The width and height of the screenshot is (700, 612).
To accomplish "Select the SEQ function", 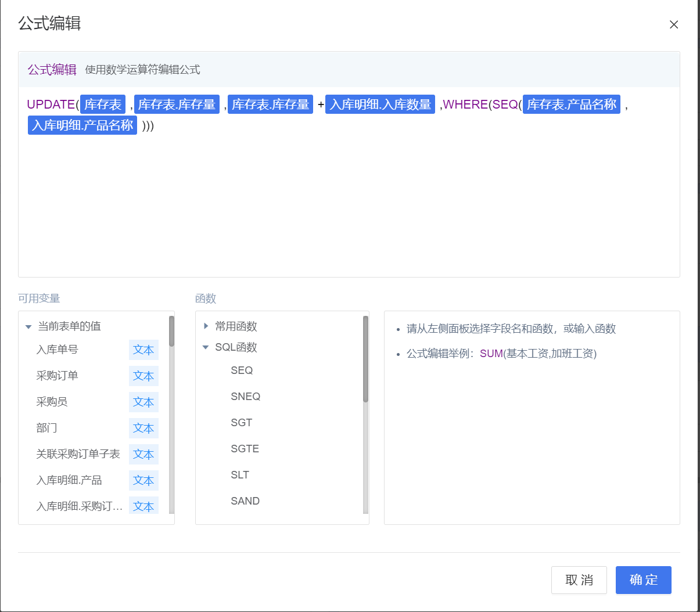I will [242, 370].
